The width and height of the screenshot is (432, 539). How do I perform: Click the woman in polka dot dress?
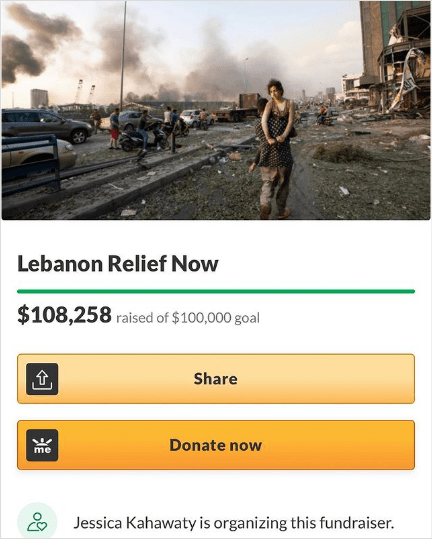[x=277, y=131]
